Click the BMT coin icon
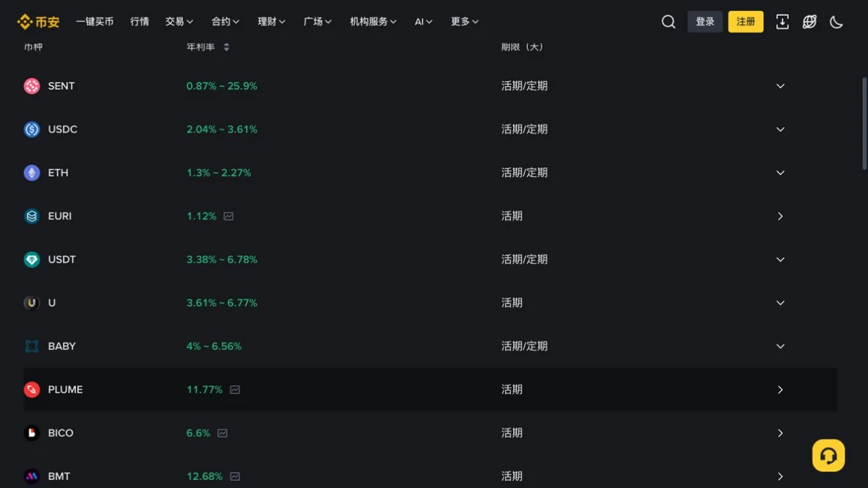The image size is (868, 488). [32, 476]
